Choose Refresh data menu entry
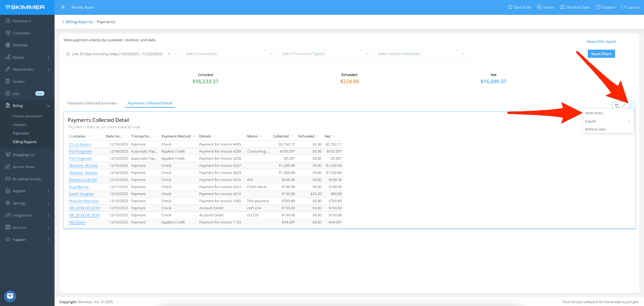 [x=595, y=129]
